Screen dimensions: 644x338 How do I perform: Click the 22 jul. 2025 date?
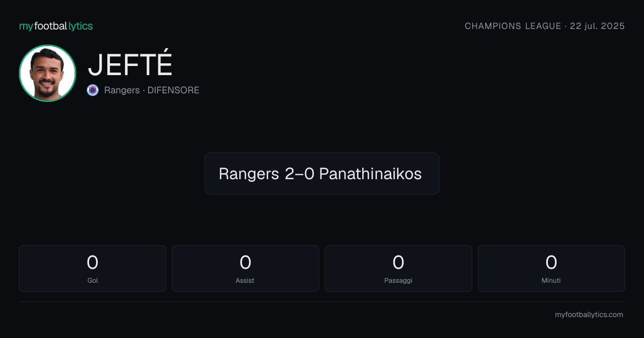597,26
